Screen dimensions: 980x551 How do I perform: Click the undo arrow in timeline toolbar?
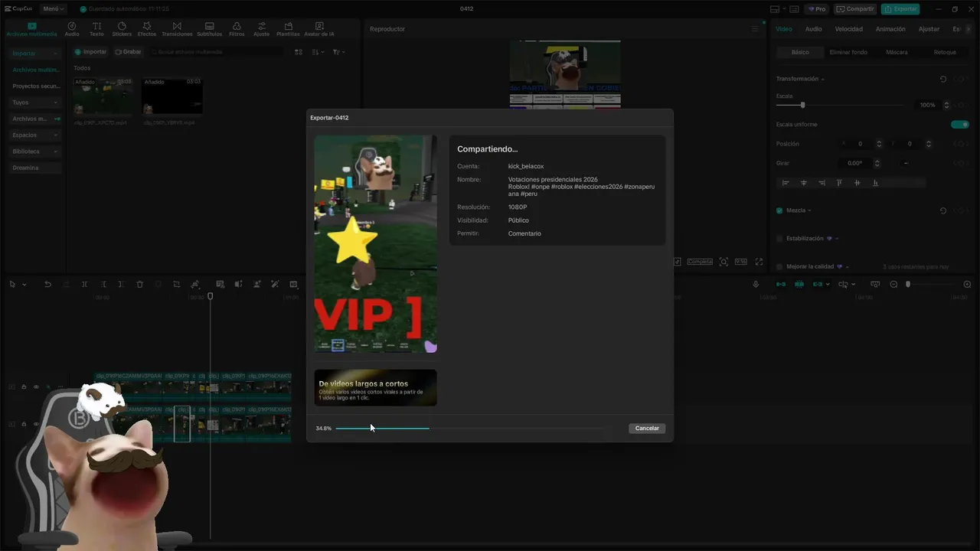click(x=47, y=285)
